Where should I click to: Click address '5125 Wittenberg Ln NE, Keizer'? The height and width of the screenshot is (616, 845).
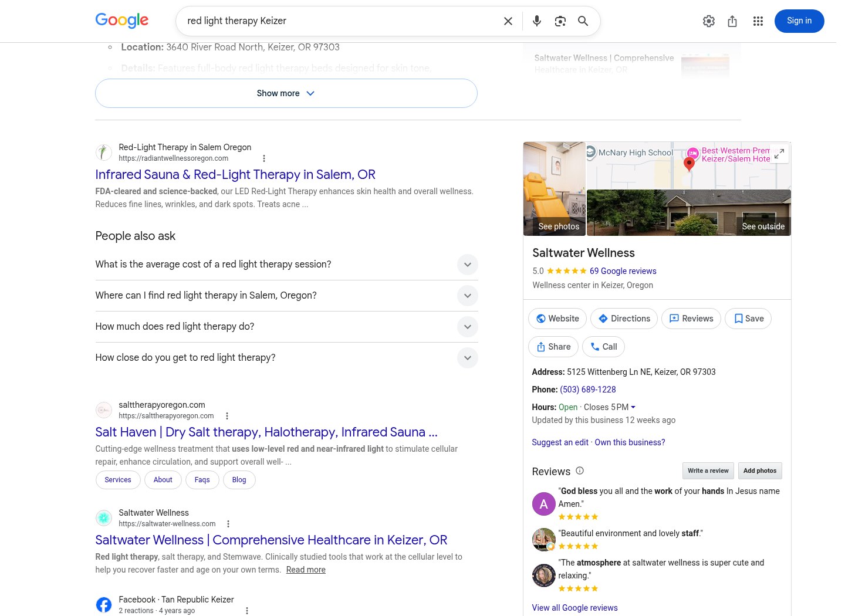(641, 372)
